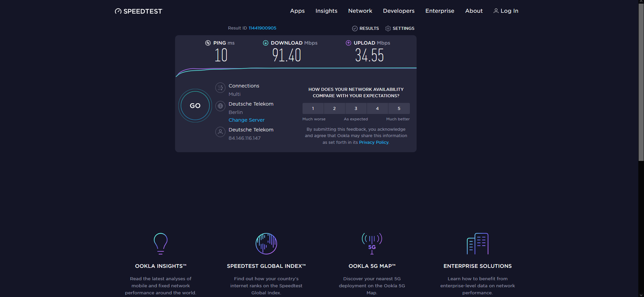Rate network availability 1
The width and height of the screenshot is (644, 297).
[x=313, y=109]
